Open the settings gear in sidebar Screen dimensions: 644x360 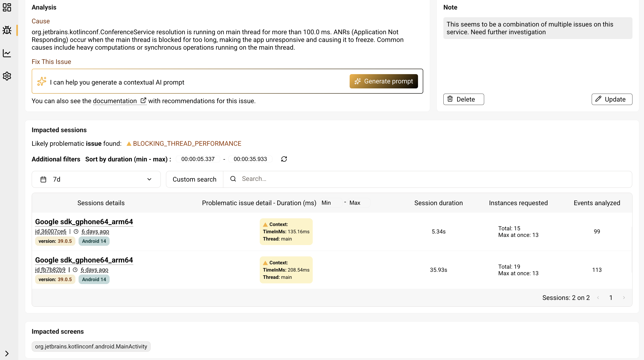click(x=7, y=76)
